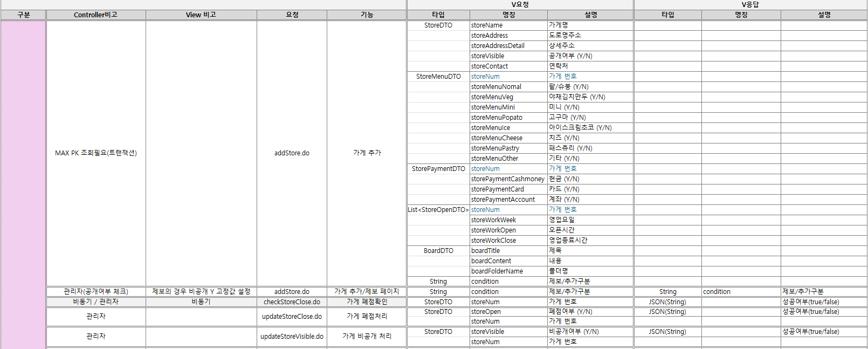The height and width of the screenshot is (349, 868).
Task: Select the '폴더명' description cell
Action: tap(590, 271)
